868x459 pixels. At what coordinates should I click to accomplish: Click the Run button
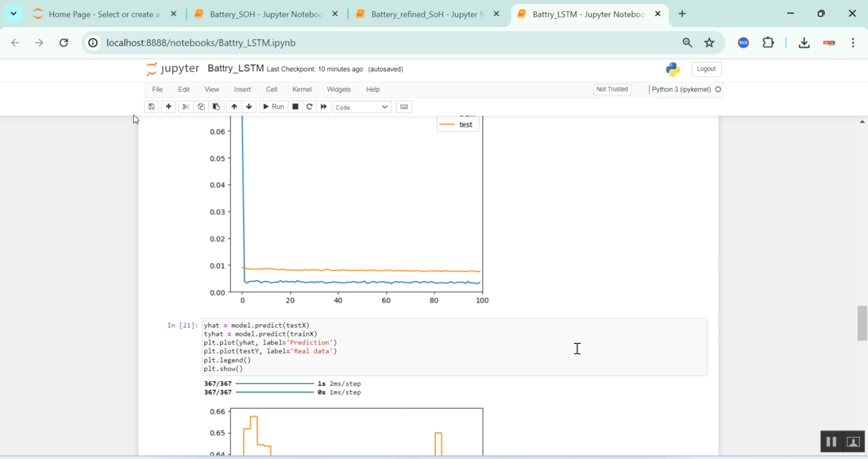(x=273, y=107)
